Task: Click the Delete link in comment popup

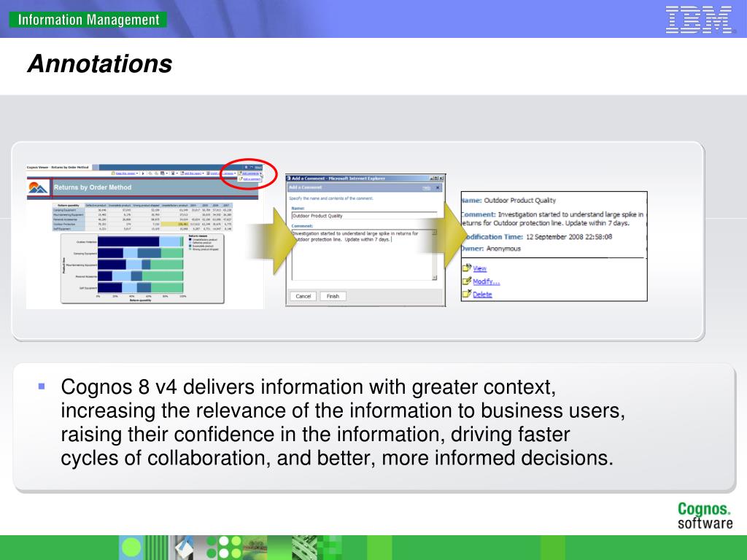Action: [x=482, y=295]
